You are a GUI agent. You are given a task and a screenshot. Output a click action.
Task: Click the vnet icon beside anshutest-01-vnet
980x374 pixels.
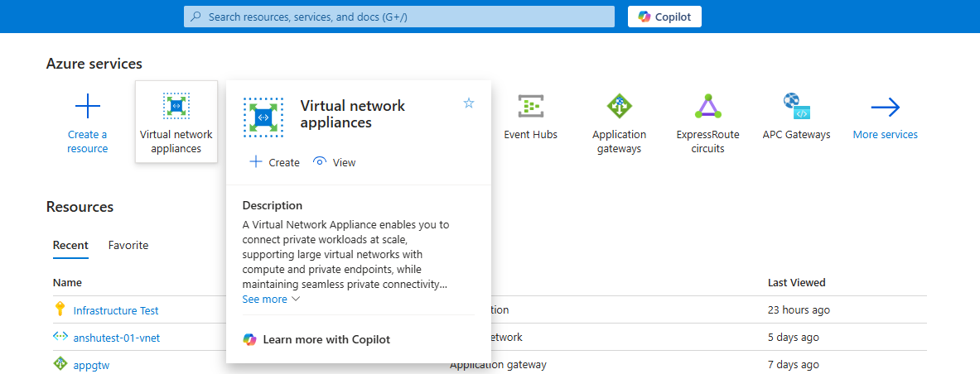pos(60,337)
